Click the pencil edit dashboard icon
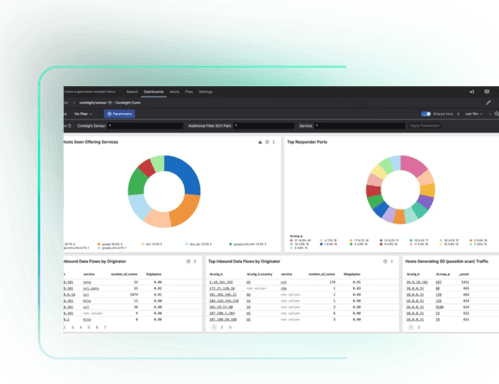The width and height of the screenshot is (499, 384). point(488,103)
